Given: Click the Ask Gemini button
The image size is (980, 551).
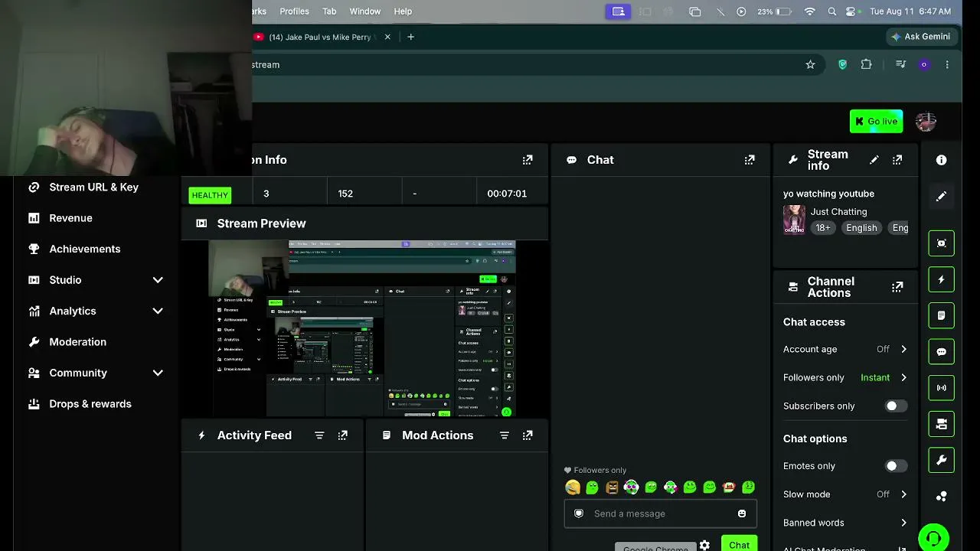Looking at the screenshot, I should tap(920, 37).
